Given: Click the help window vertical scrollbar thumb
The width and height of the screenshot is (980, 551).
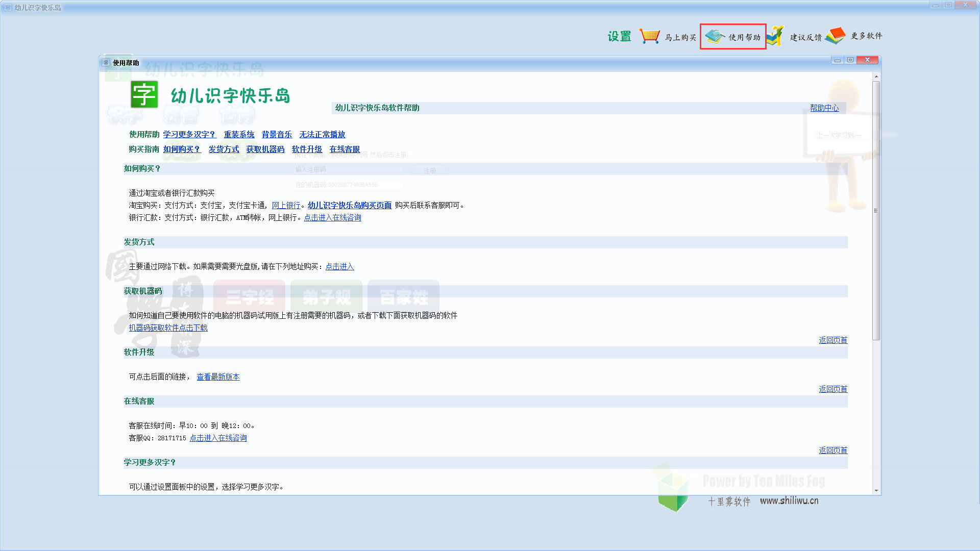Looking at the screenshot, I should tap(876, 210).
